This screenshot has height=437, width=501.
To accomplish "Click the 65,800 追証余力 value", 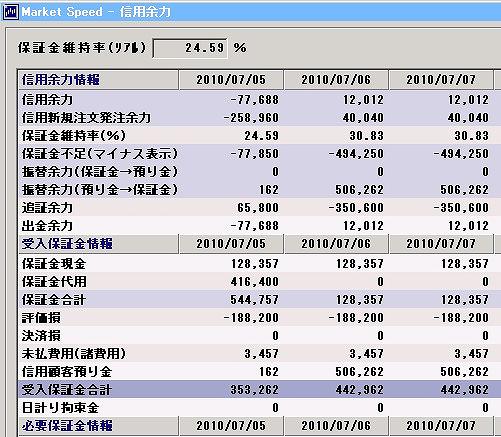I will 258,208.
